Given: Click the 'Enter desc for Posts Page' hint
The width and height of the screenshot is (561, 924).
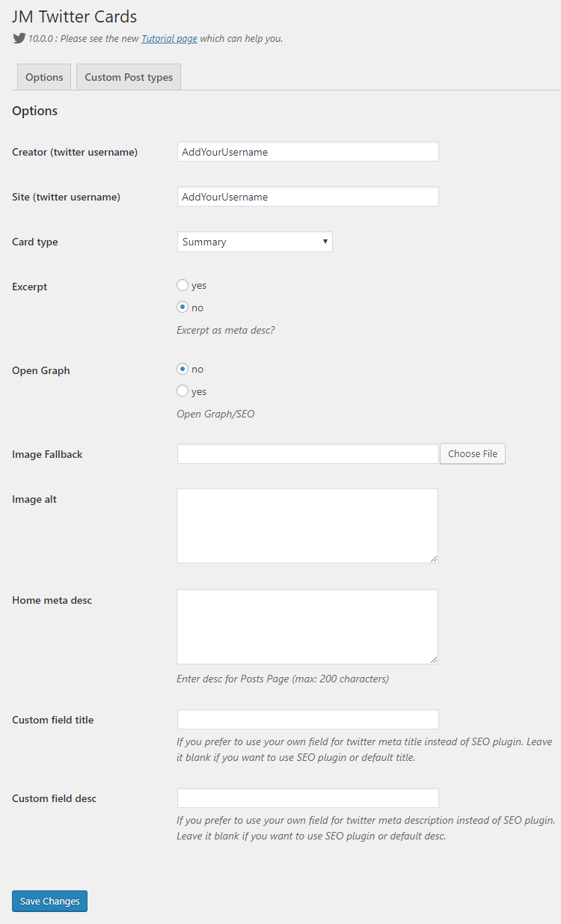Looking at the screenshot, I should click(283, 679).
